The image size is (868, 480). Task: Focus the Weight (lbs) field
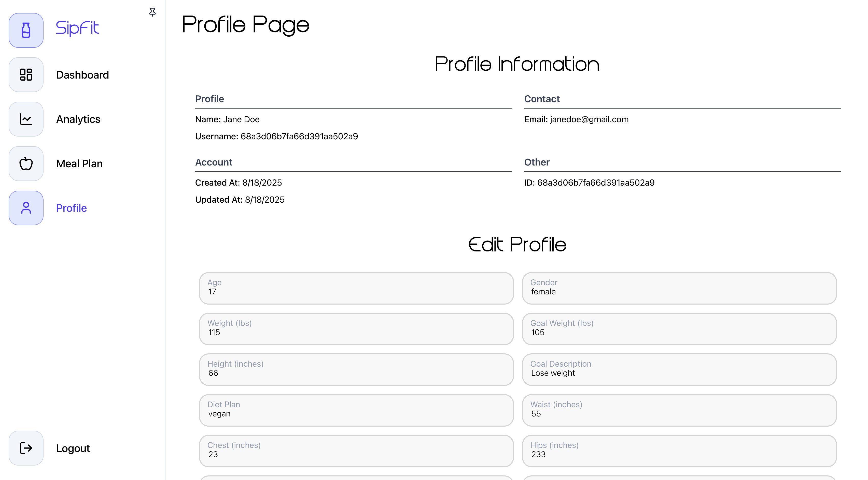[356, 329]
